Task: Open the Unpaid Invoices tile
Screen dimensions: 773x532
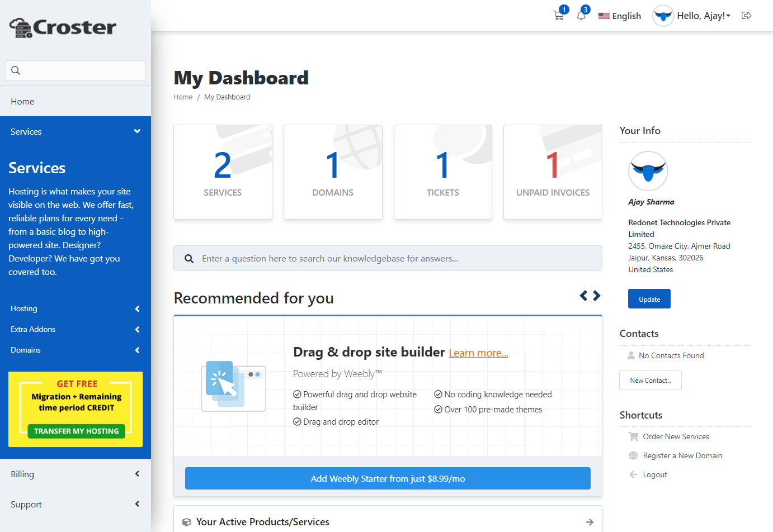Action: (553, 172)
